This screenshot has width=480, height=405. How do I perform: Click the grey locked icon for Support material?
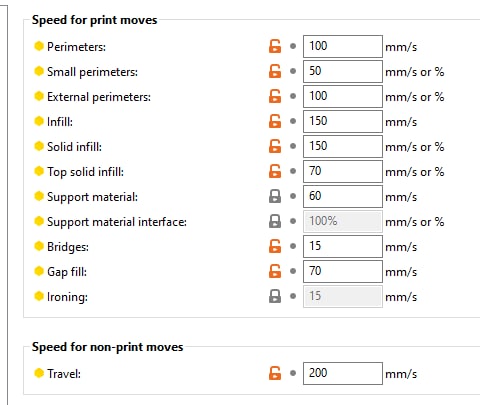pyautogui.click(x=275, y=196)
